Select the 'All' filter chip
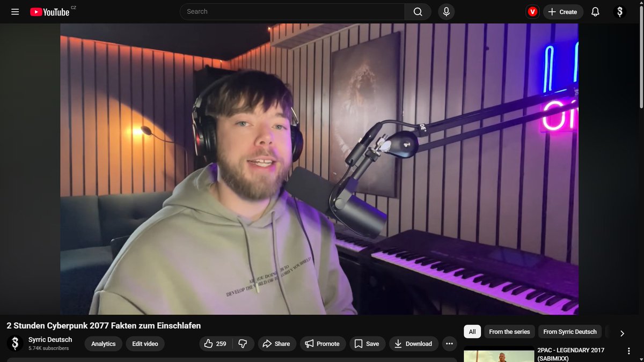Image resolution: width=644 pixels, height=362 pixels. click(472, 331)
